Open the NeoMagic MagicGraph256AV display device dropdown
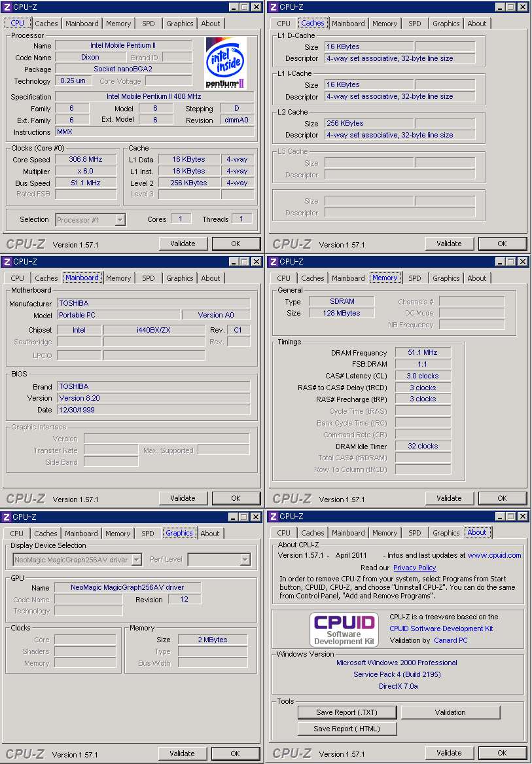 pos(137,560)
